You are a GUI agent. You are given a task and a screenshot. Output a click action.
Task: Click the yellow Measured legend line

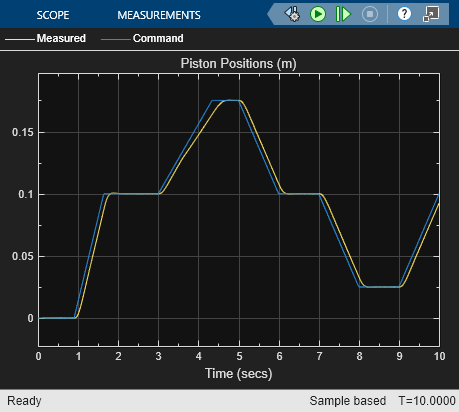20,39
